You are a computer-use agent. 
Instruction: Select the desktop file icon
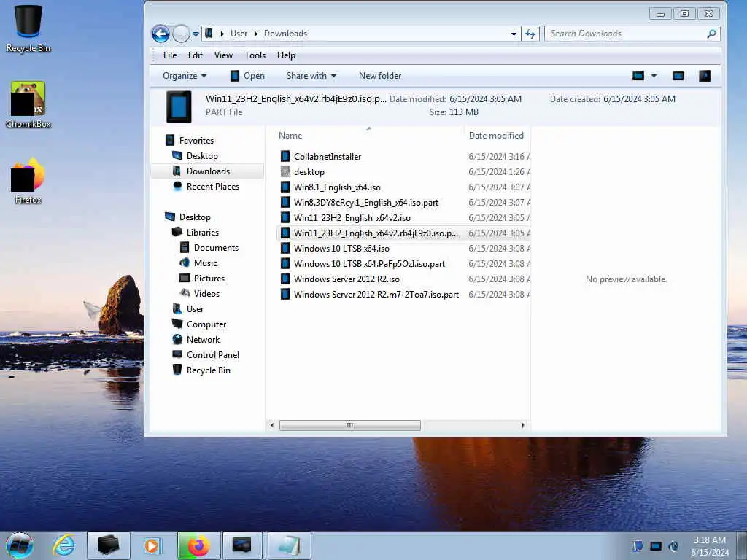(x=285, y=172)
